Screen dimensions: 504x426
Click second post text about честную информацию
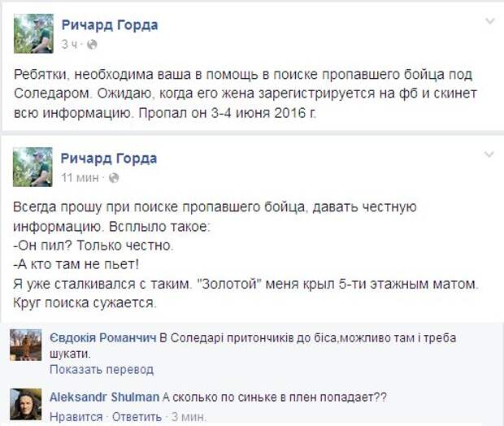click(x=215, y=217)
